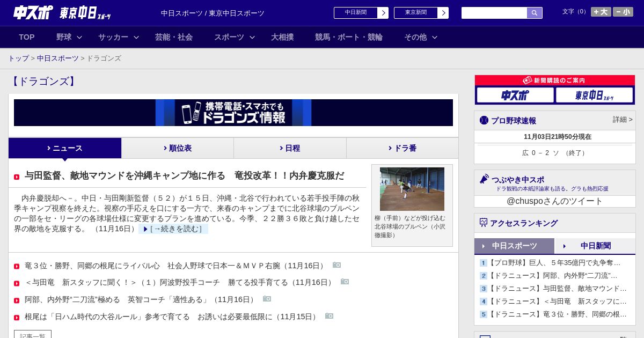
Task: Open ranking 2 【ドラニュース】阿部、内外野“二刀流”
Action: pos(552,276)
